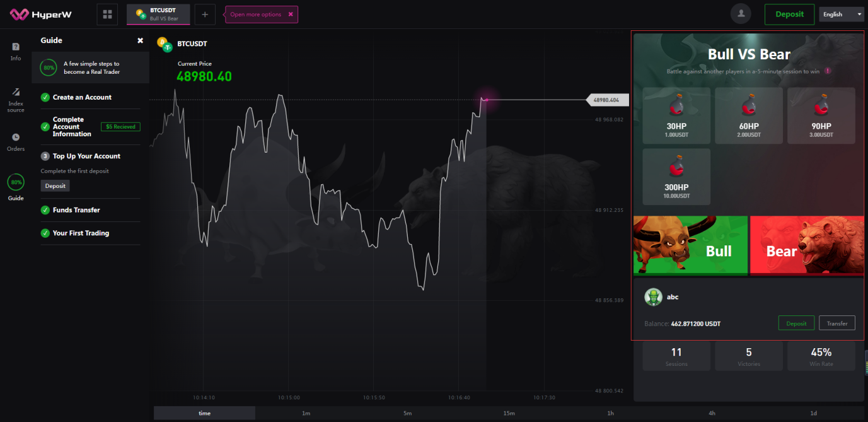Screen dimensions: 868x422
Task: Choose the 90HP 3.00USDT option
Action: pos(821,115)
